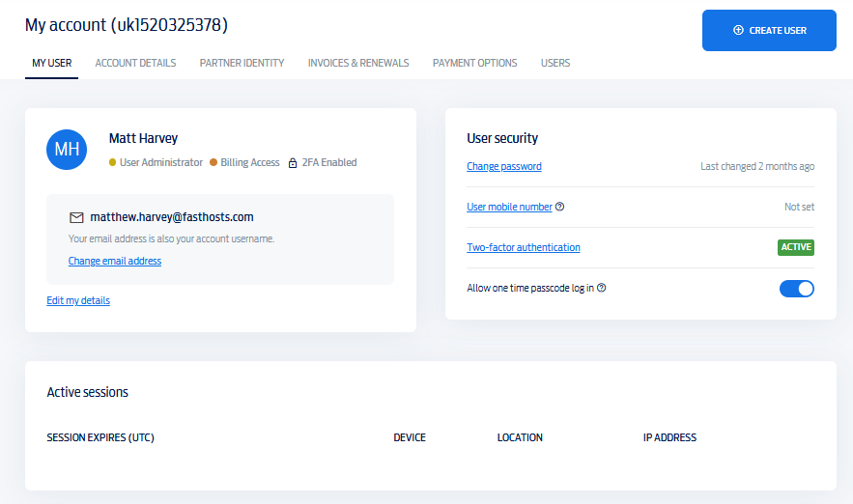Viewport: 853px width, 504px height.
Task: Open the Account Details tab
Action: click(135, 63)
